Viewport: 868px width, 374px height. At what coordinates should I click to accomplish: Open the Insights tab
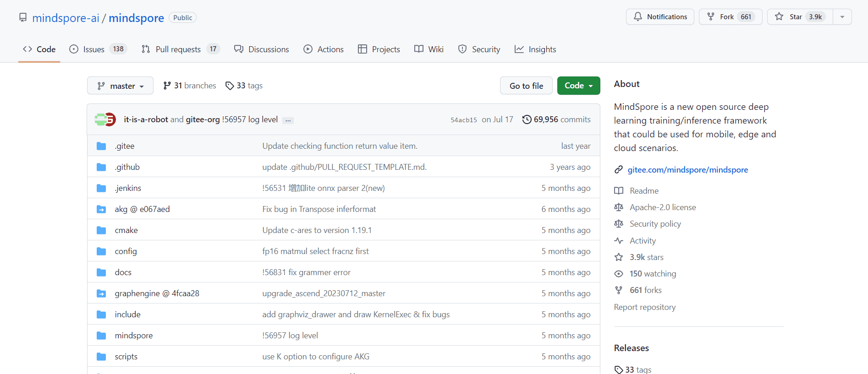click(x=535, y=49)
